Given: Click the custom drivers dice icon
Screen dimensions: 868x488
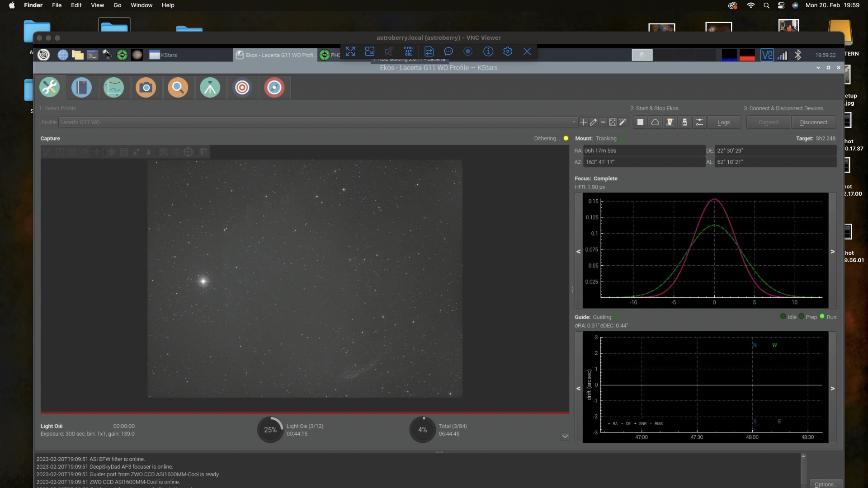Looking at the screenshot, I should click(x=613, y=122).
